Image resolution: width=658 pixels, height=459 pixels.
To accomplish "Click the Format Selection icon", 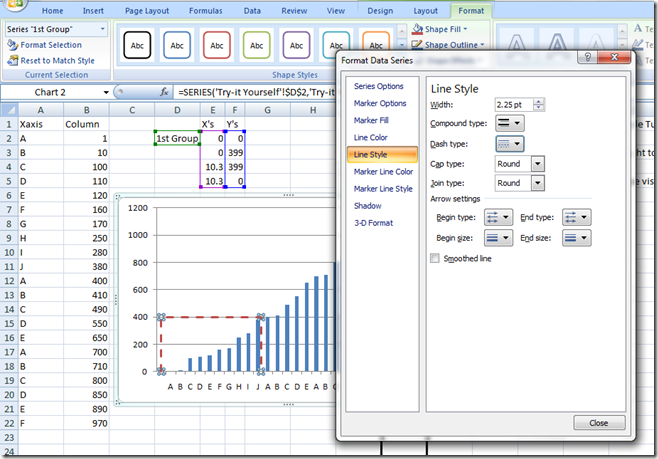I will click(x=12, y=45).
